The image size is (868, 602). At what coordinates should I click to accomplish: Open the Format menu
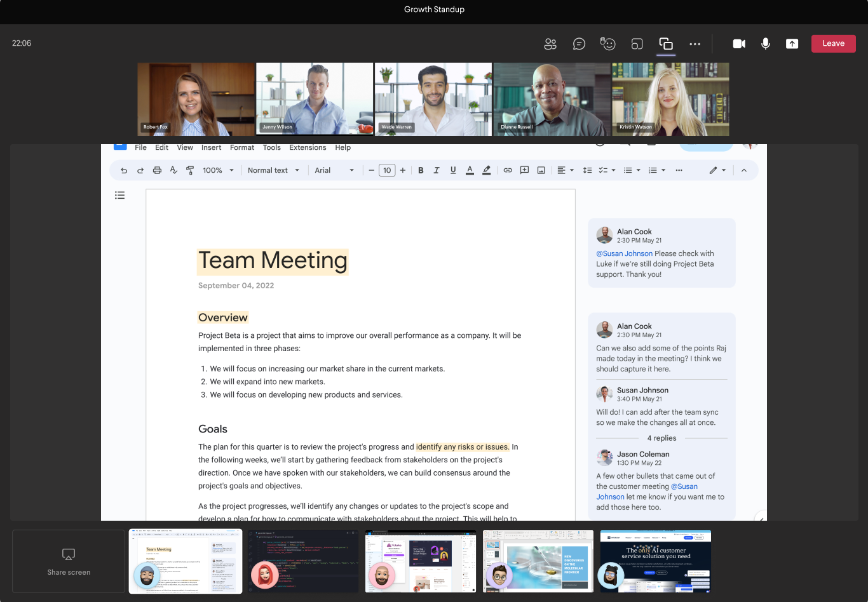tap(241, 147)
